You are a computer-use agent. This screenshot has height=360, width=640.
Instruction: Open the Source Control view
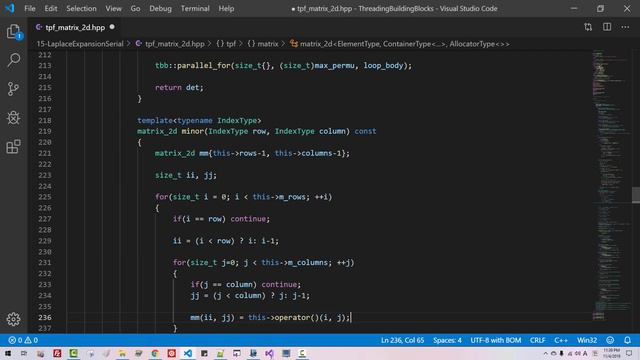click(x=13, y=89)
